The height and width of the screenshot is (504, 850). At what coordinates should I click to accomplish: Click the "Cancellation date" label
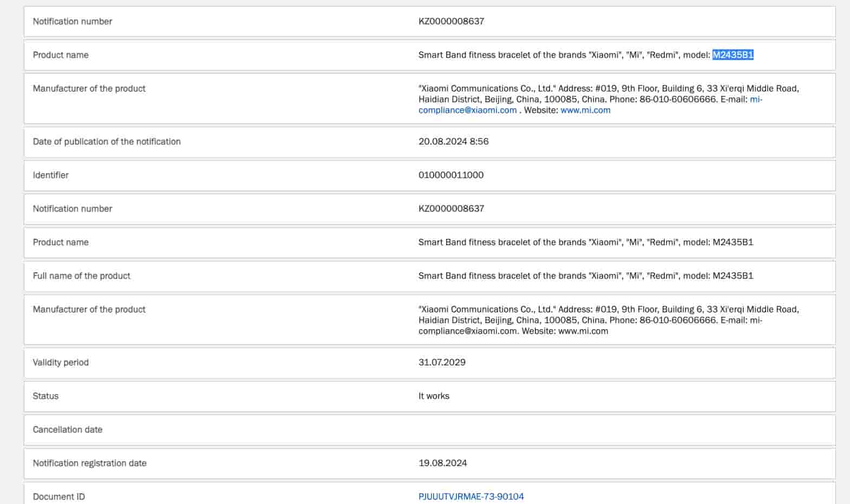[x=67, y=429]
